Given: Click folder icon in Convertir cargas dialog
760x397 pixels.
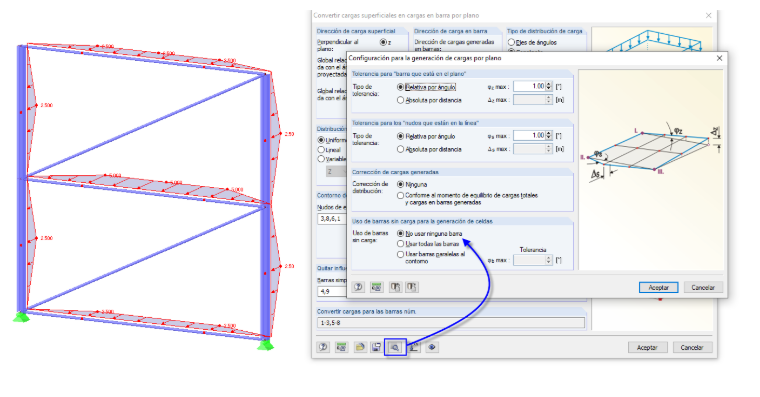Looking at the screenshot, I should pyautogui.click(x=360, y=347).
